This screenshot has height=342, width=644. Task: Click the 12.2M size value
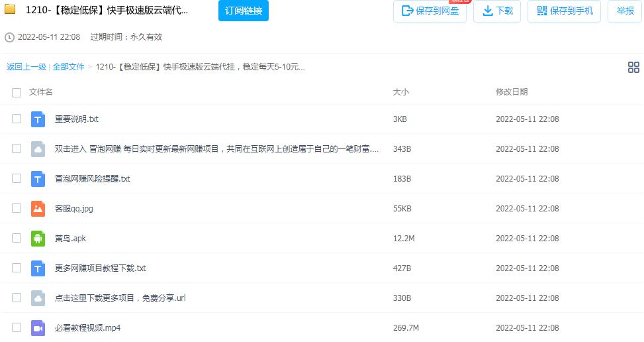(404, 239)
